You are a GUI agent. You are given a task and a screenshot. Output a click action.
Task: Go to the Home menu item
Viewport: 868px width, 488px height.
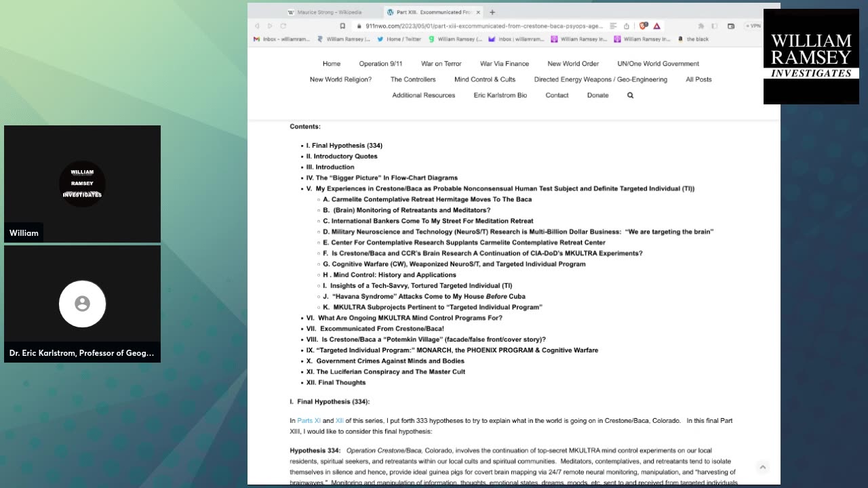pyautogui.click(x=332, y=64)
